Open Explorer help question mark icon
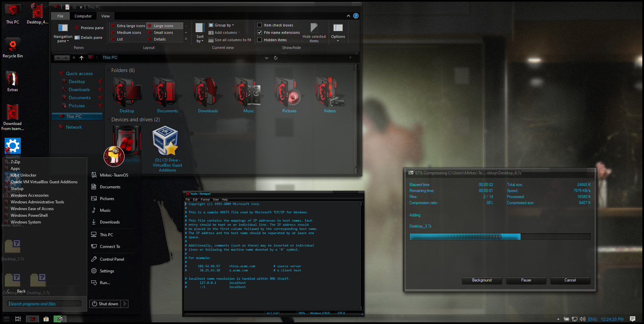The height and width of the screenshot is (324, 644). click(356, 16)
